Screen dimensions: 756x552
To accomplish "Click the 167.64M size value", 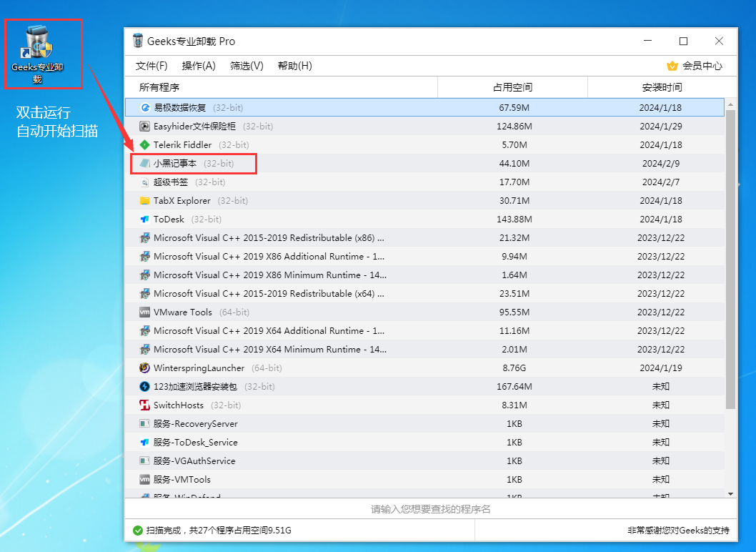I will click(x=514, y=387).
